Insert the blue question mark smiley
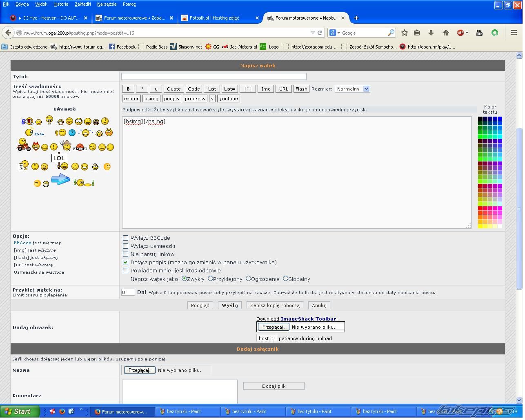Viewport: 525px width, 420px height. [x=72, y=133]
